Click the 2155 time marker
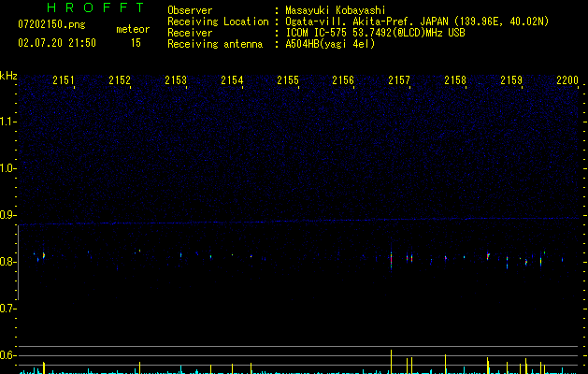 [288, 80]
